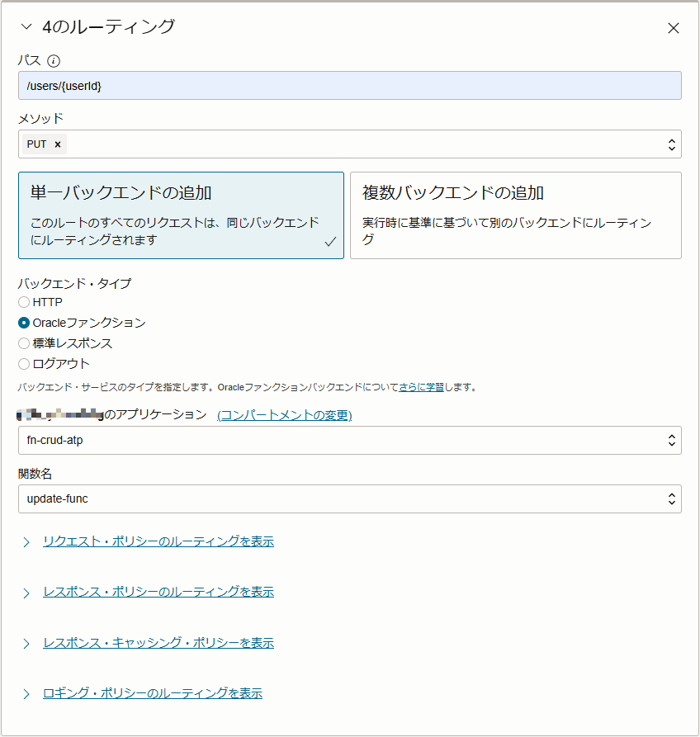Expand ロギング・ポリシーのルーティングを表示
Screen dimensions: 700x737
point(152,694)
